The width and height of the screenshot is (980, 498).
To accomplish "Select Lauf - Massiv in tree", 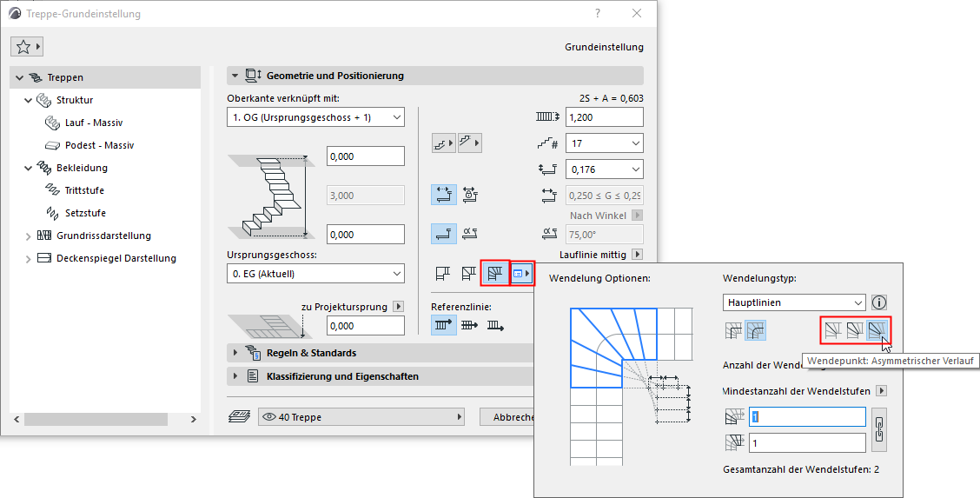I will [x=94, y=123].
